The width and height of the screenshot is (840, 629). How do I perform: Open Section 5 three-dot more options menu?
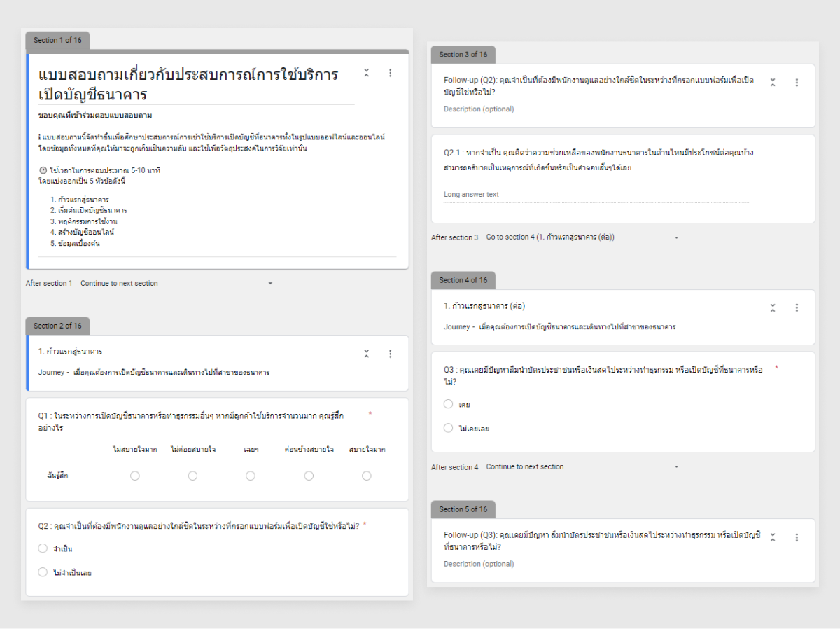pos(797,537)
